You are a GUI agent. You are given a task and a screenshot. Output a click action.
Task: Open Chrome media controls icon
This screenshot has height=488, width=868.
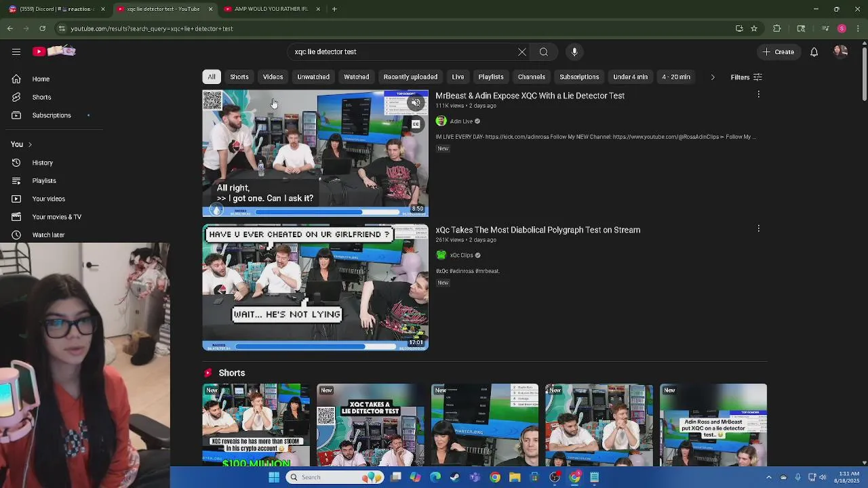pyautogui.click(x=825, y=28)
